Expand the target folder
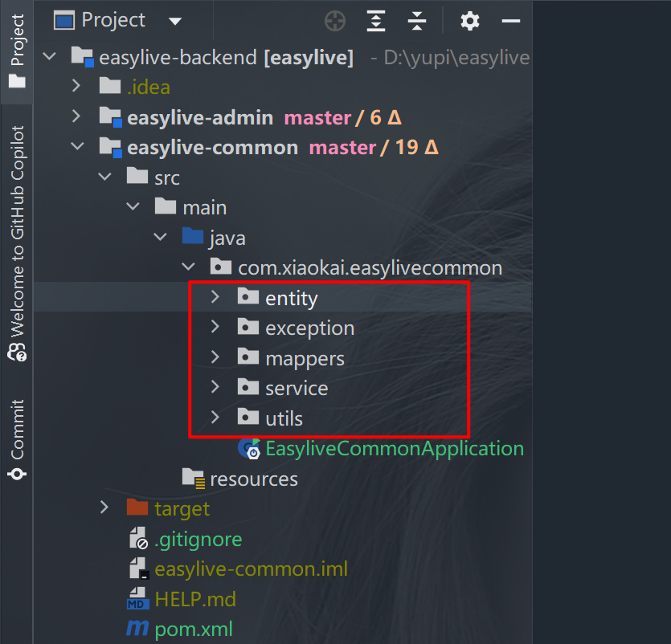 click(104, 507)
